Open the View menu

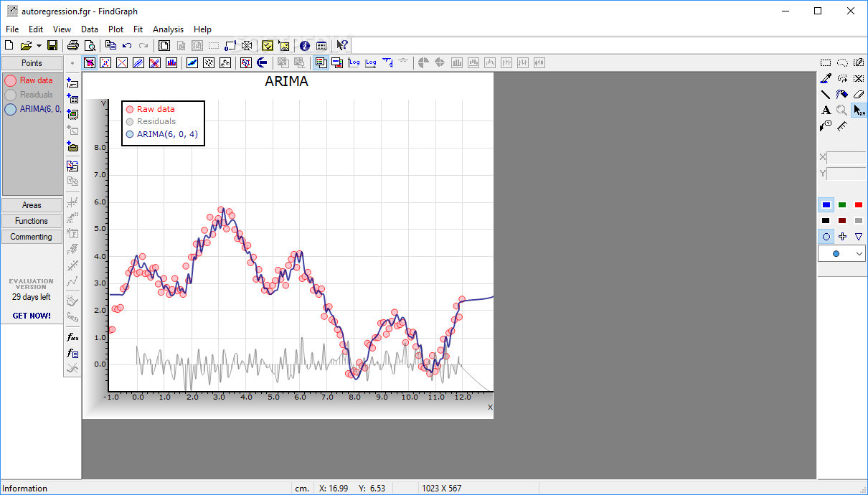pos(62,29)
